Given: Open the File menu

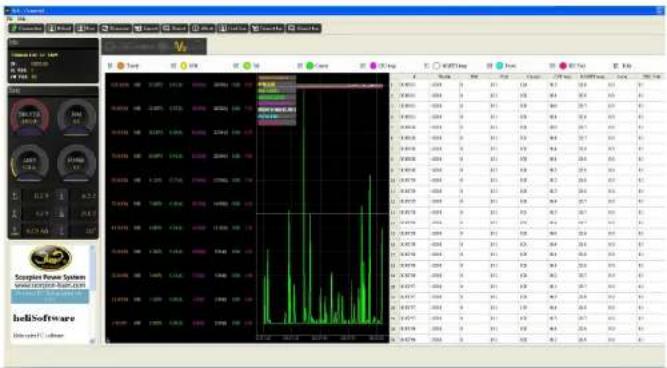Looking at the screenshot, I should (x=10, y=19).
